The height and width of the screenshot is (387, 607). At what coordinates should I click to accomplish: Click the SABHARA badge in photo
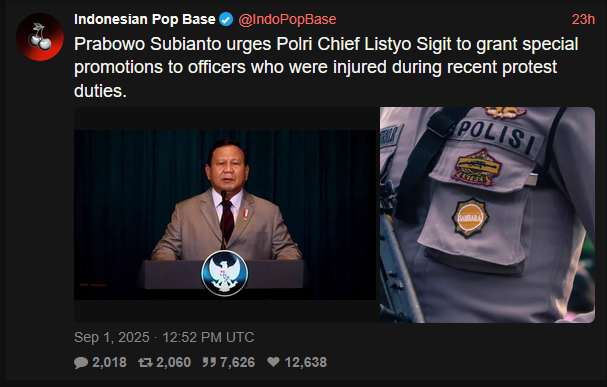coord(470,217)
